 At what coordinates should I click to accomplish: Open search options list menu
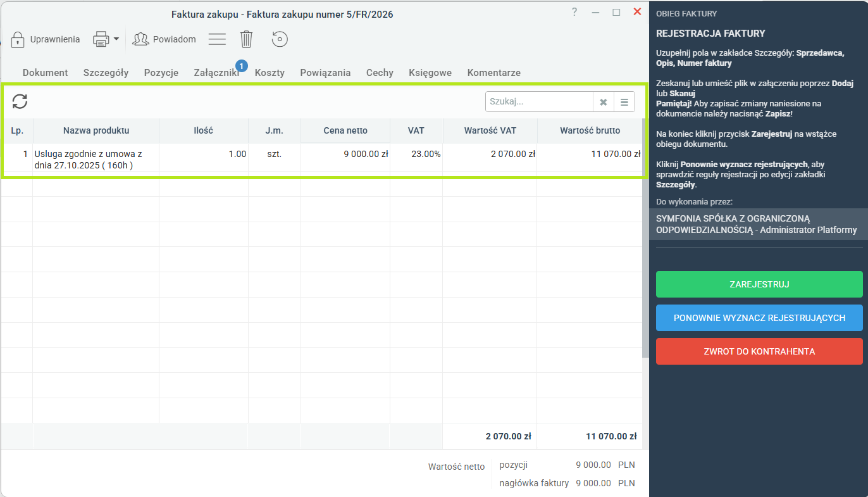624,102
